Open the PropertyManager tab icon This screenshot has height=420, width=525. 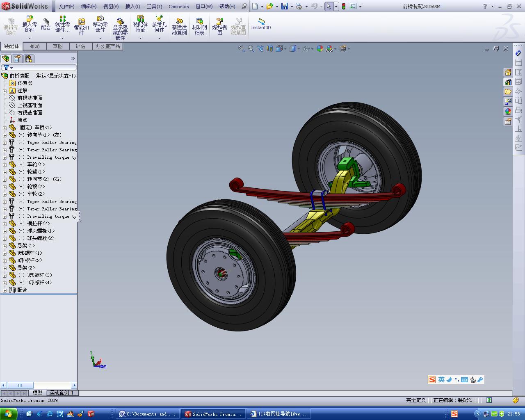click(x=17, y=58)
